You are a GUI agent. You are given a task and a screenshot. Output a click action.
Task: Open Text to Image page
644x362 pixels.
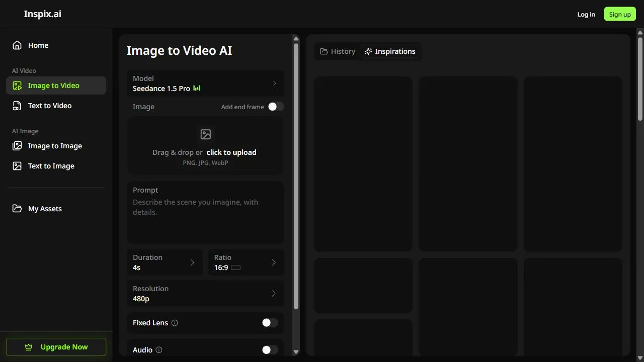(56, 166)
